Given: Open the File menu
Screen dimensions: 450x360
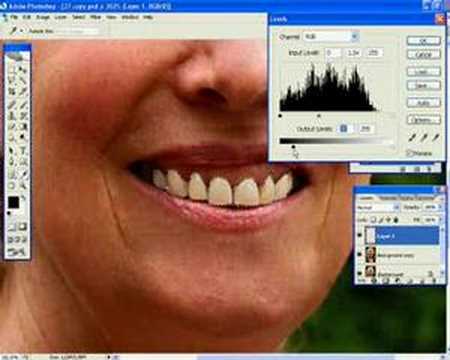Looking at the screenshot, I should click(14, 17).
